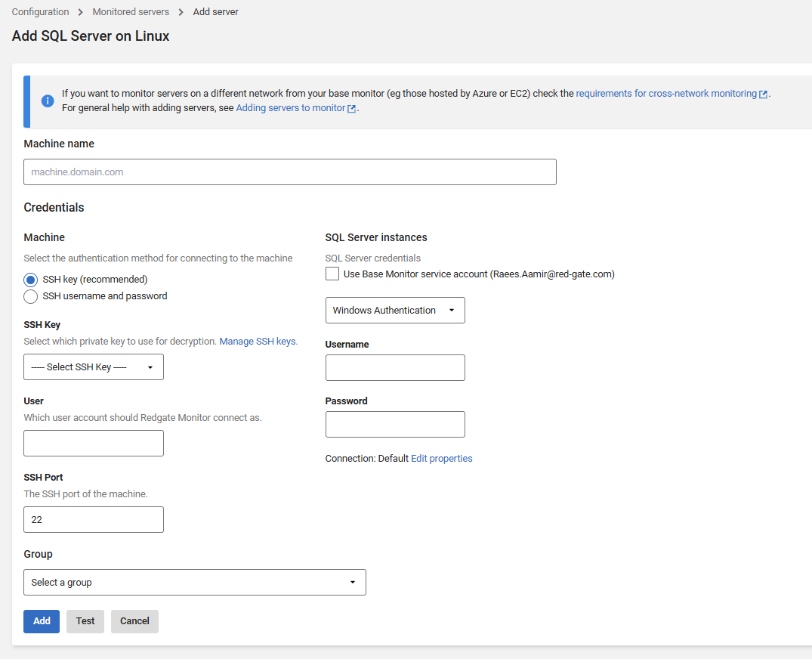The height and width of the screenshot is (659, 812).
Task: Select SSH key (recommended) radio option
Action: coord(31,280)
